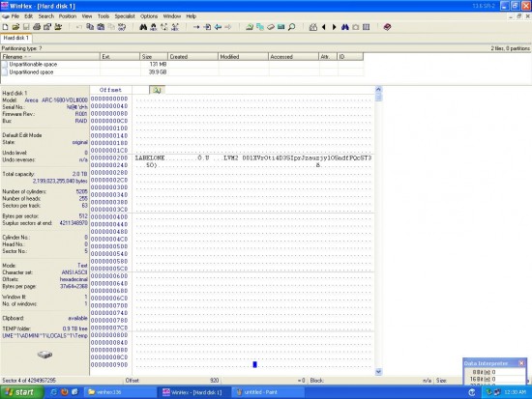Viewport: 532px width, 399px height.
Task: Click the hex view scroll up arrow
Action: [378, 89]
